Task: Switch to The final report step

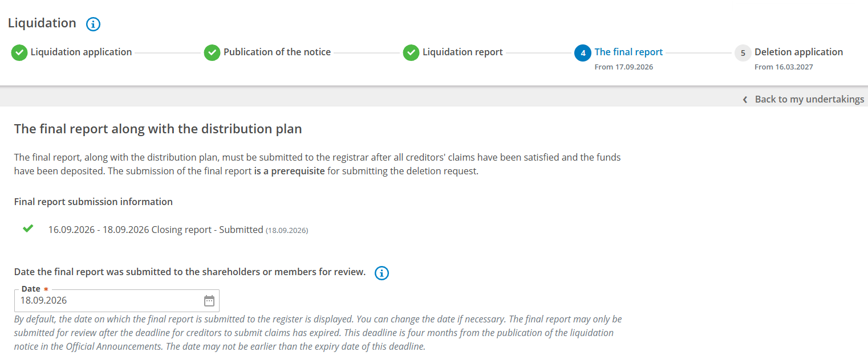Action: point(628,52)
